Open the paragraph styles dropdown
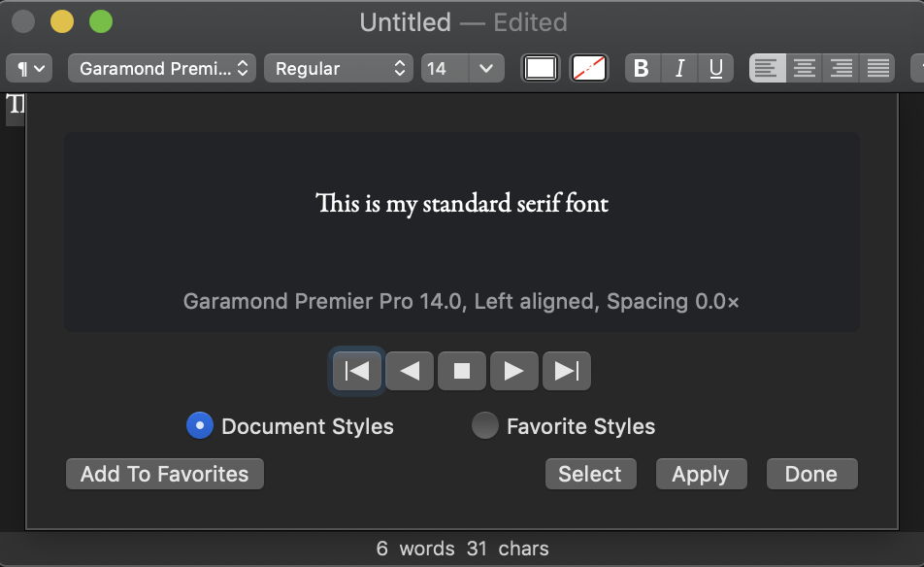This screenshot has height=567, width=924. [29, 68]
